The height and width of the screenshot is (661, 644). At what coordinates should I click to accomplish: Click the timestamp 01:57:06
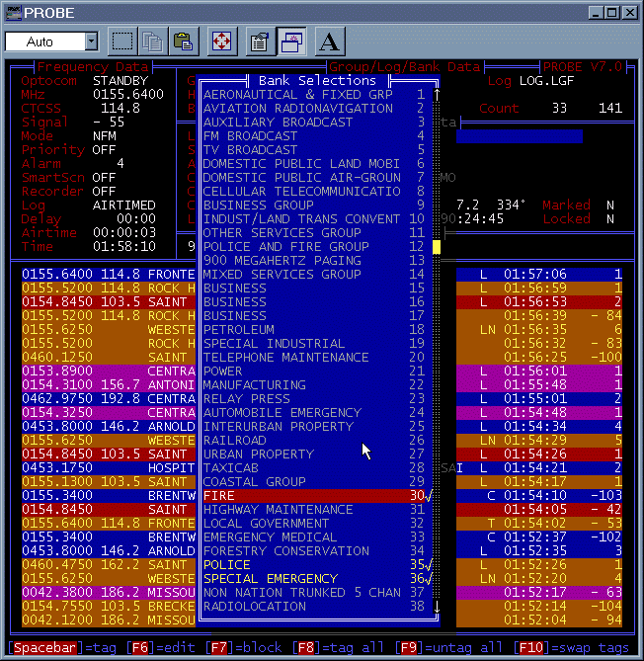tap(535, 275)
